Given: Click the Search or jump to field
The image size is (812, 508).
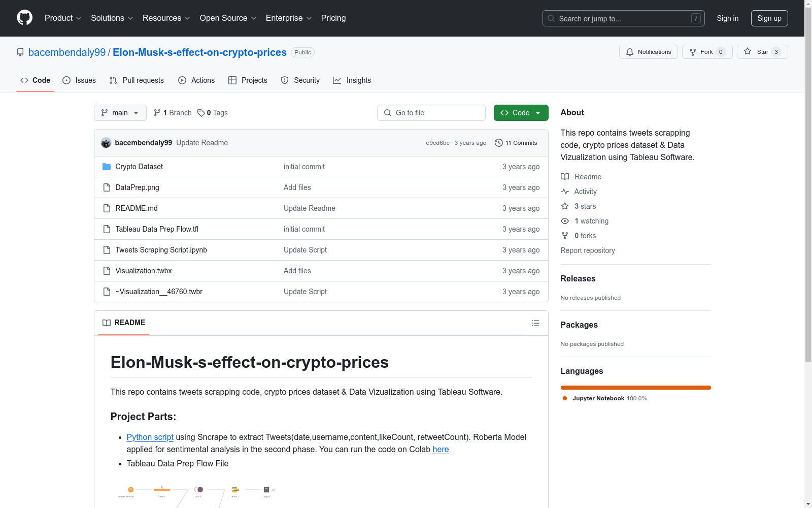Looking at the screenshot, I should coord(624,18).
